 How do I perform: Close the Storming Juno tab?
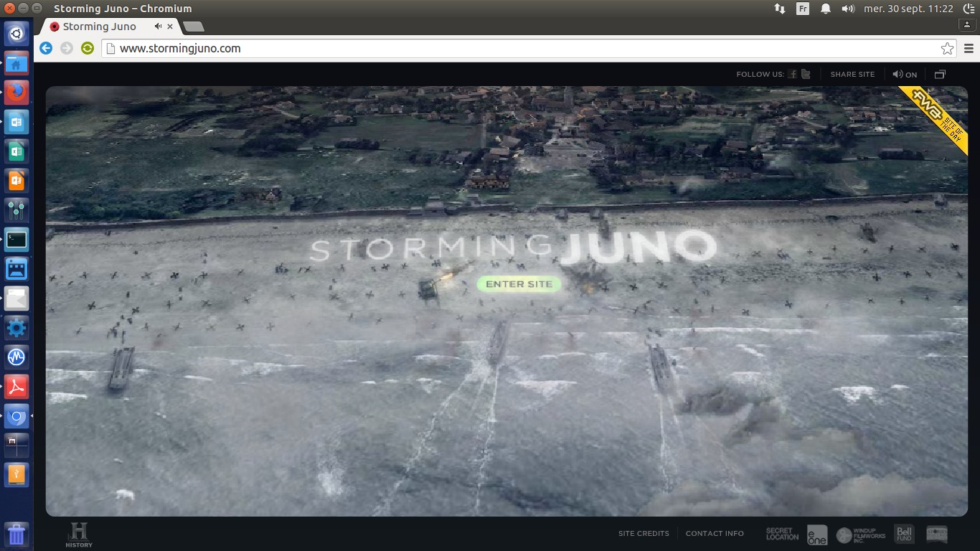pyautogui.click(x=170, y=27)
